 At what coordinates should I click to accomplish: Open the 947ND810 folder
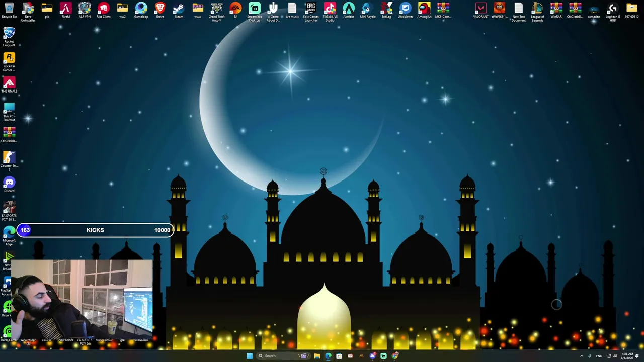[631, 10]
